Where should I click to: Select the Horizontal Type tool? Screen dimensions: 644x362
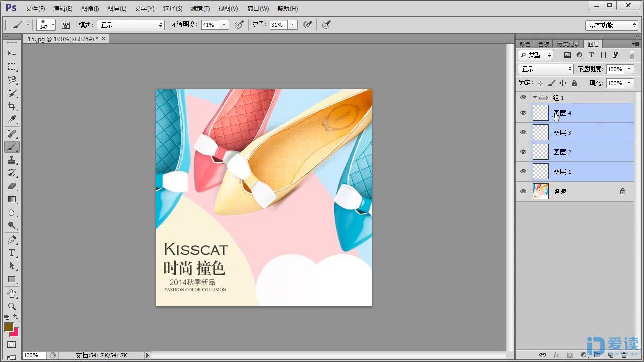(x=12, y=253)
